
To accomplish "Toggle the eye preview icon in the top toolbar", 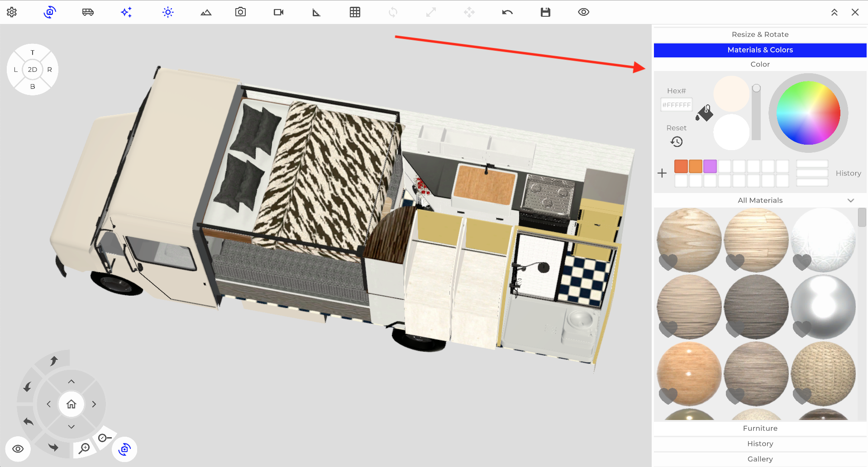I will [584, 12].
